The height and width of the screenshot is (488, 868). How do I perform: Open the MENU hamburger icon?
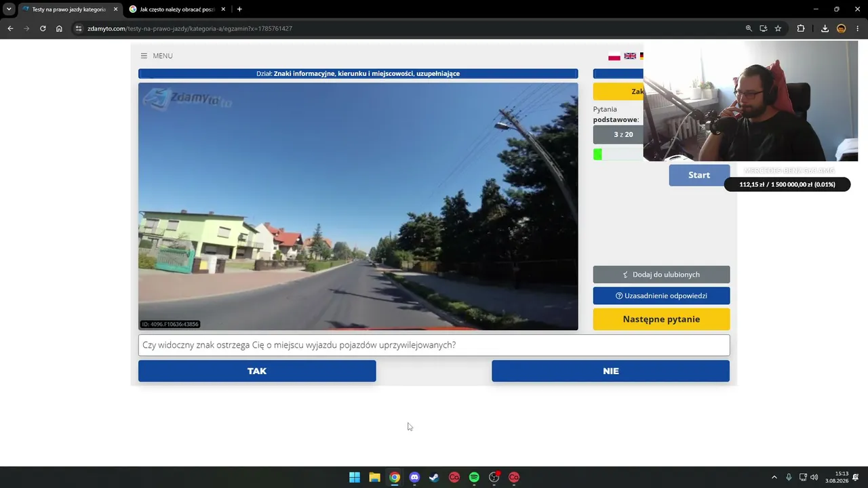coord(144,56)
